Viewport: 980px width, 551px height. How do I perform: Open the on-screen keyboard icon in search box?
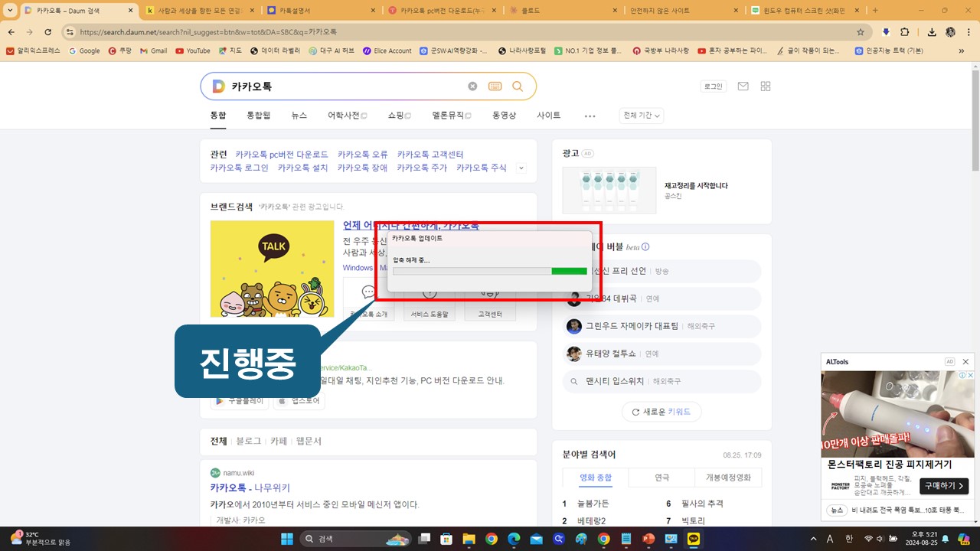coord(495,86)
